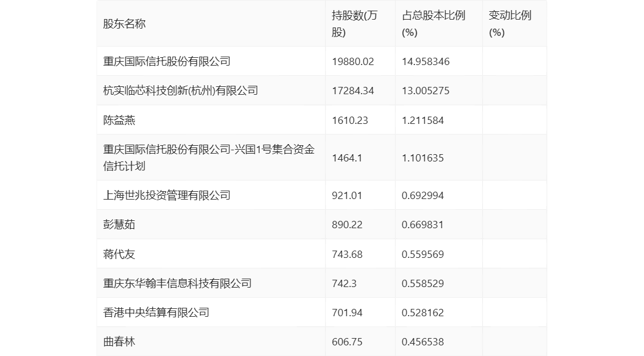Click shareholder 彭慧茹
The height and width of the screenshot is (356, 644).
tap(119, 225)
